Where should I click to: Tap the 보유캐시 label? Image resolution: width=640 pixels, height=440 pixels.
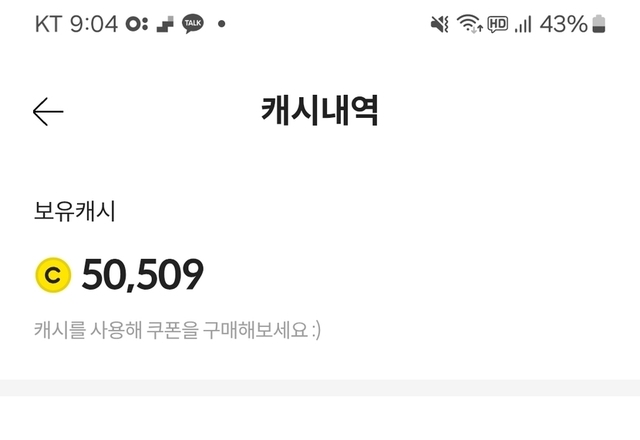(75, 211)
